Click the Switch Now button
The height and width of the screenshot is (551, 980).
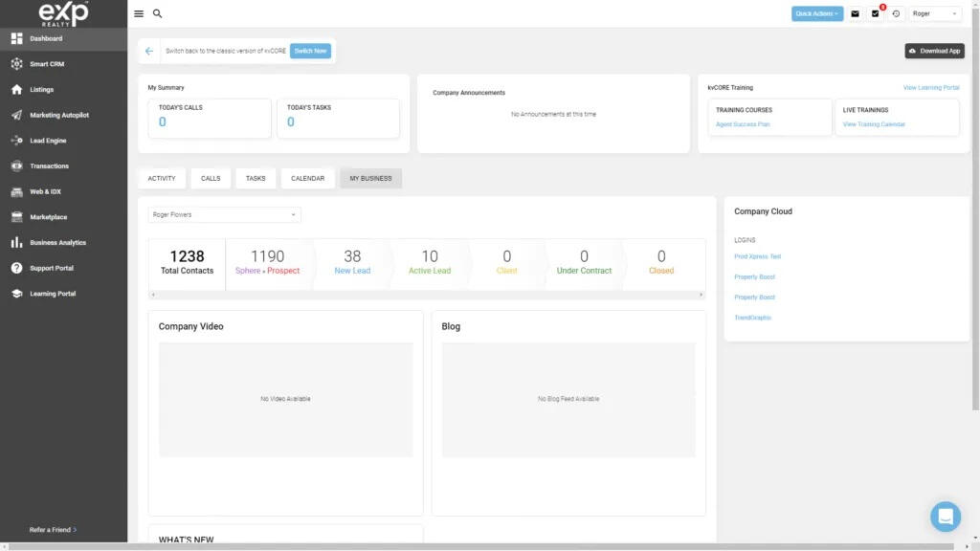click(x=310, y=51)
